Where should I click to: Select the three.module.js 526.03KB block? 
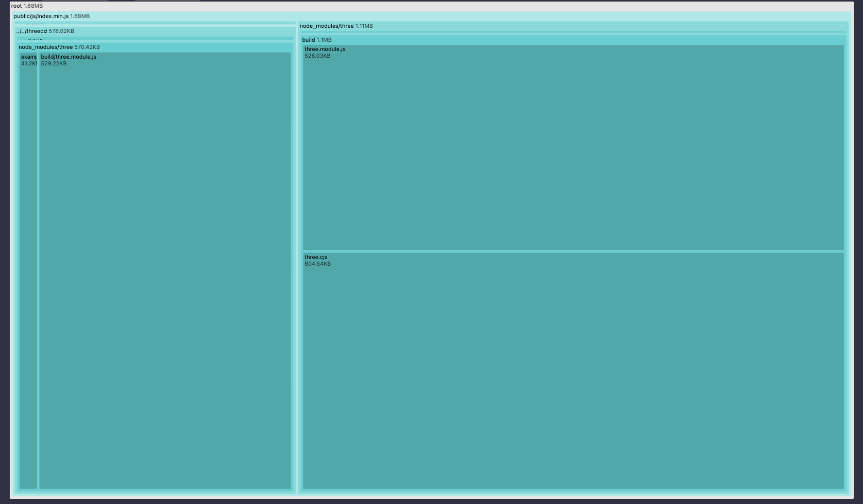click(x=573, y=147)
